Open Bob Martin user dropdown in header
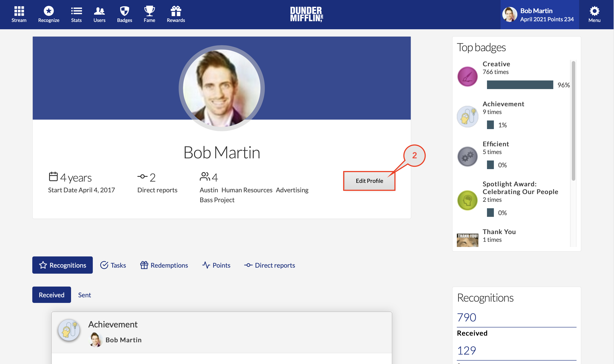614x364 pixels. (x=539, y=15)
